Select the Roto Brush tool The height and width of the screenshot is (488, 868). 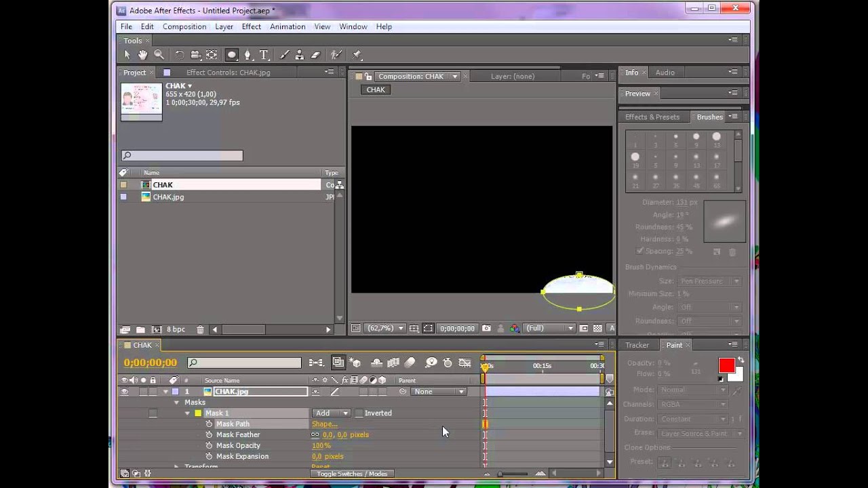point(336,55)
